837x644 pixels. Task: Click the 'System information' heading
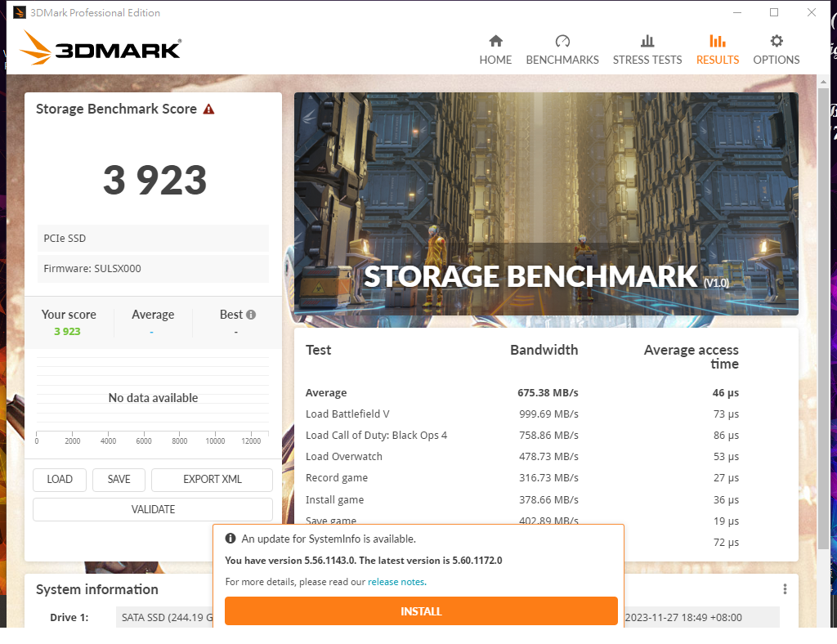97,589
